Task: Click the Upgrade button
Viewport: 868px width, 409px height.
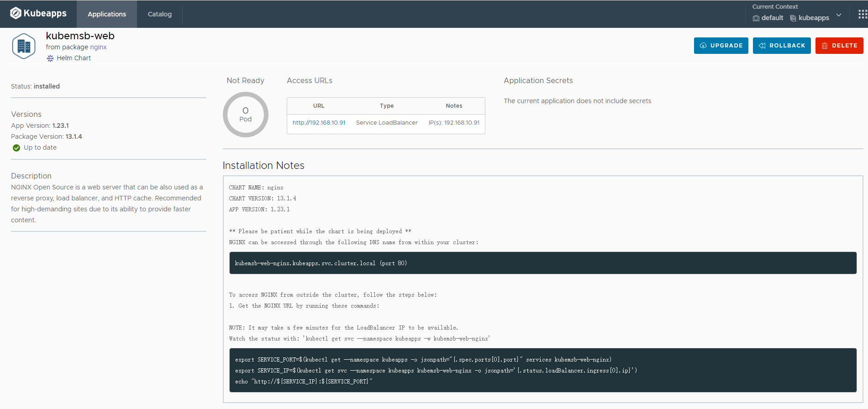Action: coord(721,46)
